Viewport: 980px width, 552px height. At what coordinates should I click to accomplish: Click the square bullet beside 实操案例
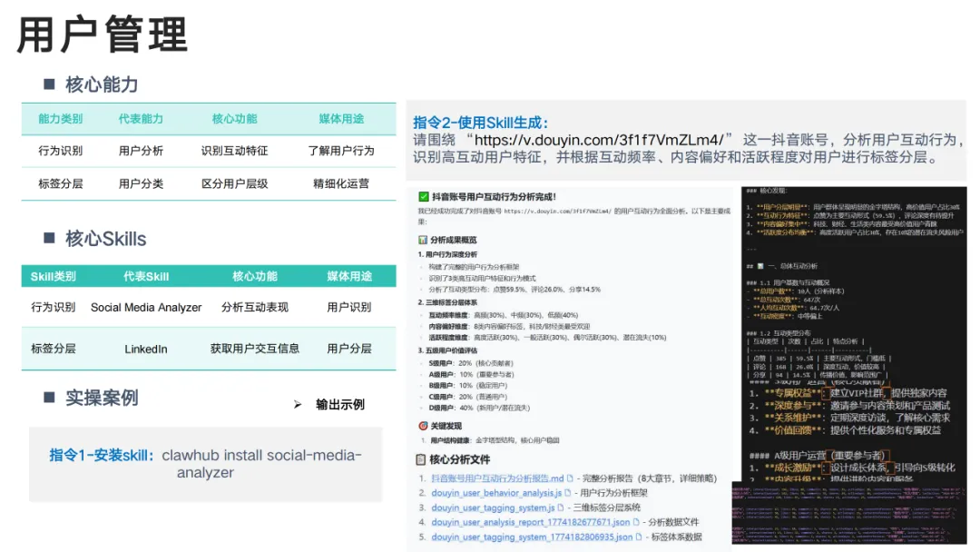(x=49, y=397)
